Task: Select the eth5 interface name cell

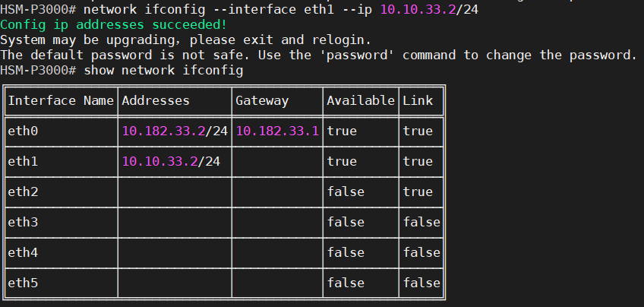Action: [23, 283]
